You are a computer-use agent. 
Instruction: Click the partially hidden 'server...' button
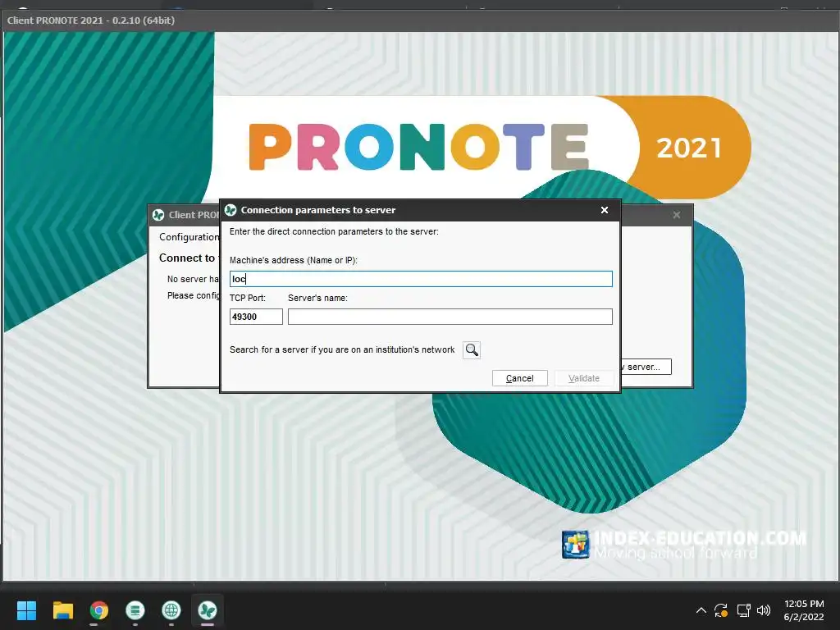tap(646, 367)
